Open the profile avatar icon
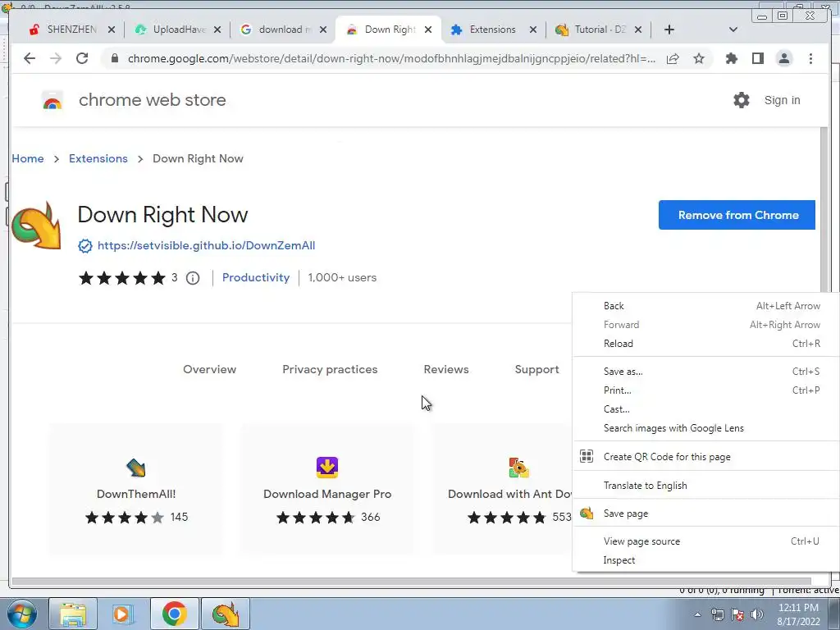840x630 pixels. pos(783,58)
